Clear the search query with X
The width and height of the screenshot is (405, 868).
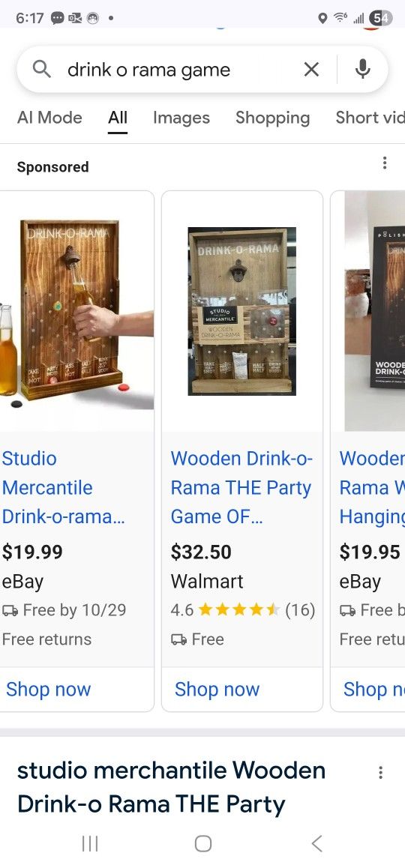[x=311, y=69]
